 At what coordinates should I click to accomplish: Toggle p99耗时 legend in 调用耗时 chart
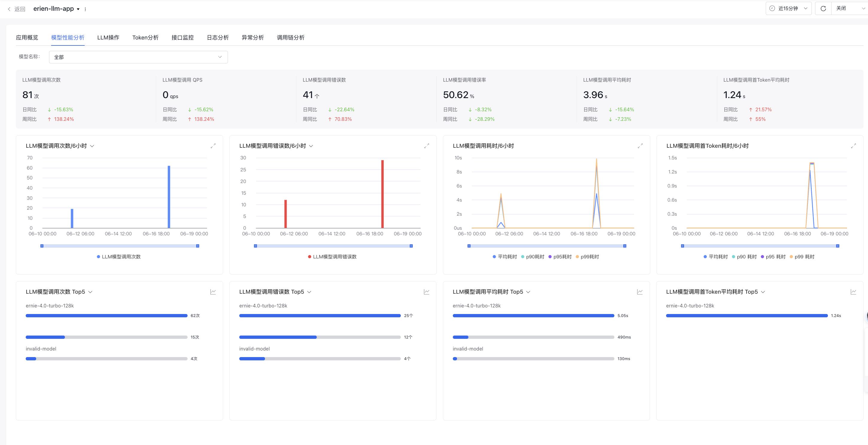tap(587, 257)
